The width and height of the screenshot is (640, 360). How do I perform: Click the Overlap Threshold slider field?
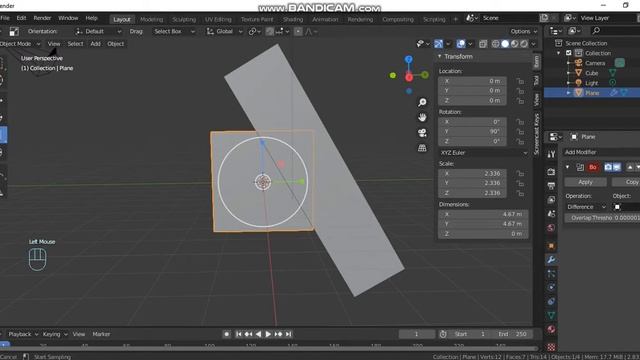(x=602, y=218)
